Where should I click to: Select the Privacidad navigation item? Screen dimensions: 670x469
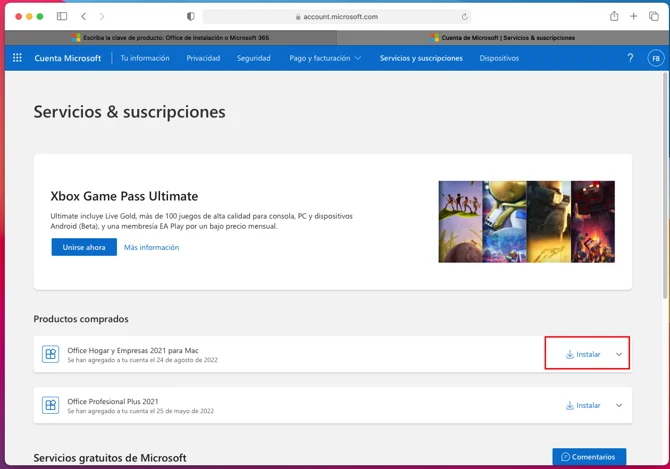pyautogui.click(x=203, y=58)
